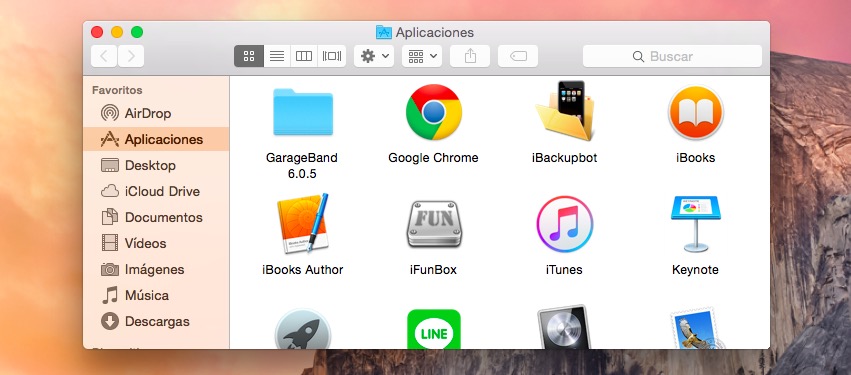Select the Keynote app icon
This screenshot has height=375, width=851.
tap(695, 224)
